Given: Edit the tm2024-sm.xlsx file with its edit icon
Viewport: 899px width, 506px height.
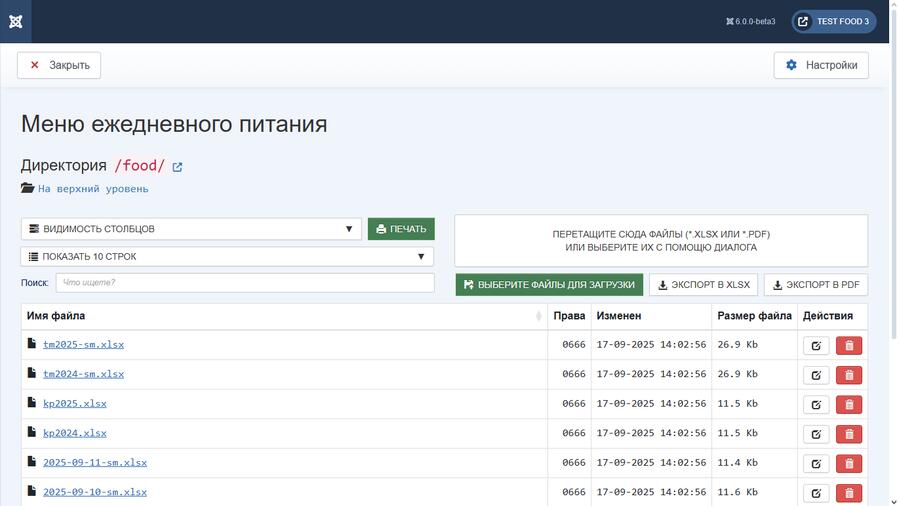Looking at the screenshot, I should [x=816, y=375].
